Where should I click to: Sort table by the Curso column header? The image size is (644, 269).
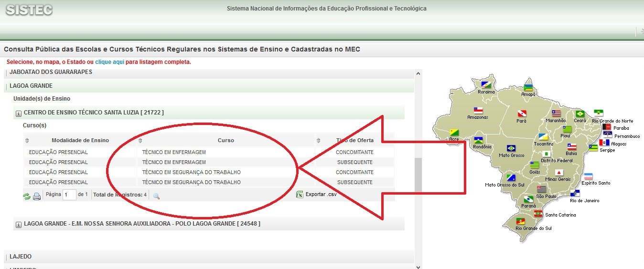(225, 140)
